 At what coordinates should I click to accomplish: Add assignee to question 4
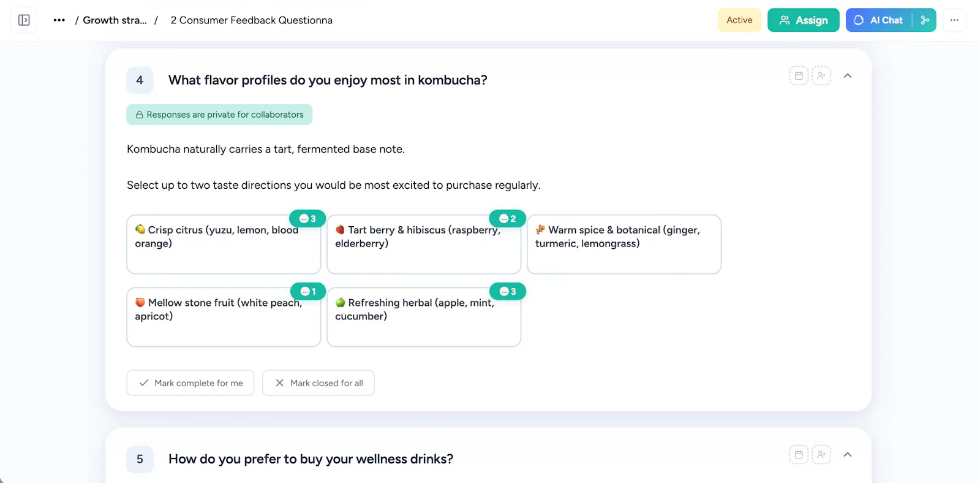pyautogui.click(x=821, y=76)
